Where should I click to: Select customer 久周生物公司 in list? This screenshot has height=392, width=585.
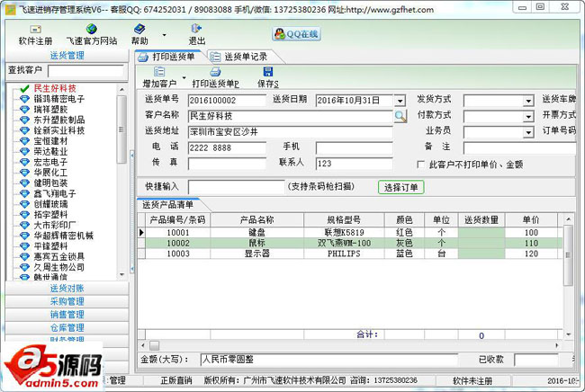(58, 267)
